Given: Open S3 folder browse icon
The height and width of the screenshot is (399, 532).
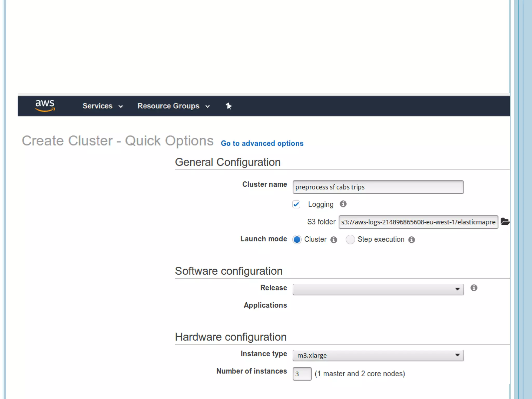Looking at the screenshot, I should click(505, 222).
